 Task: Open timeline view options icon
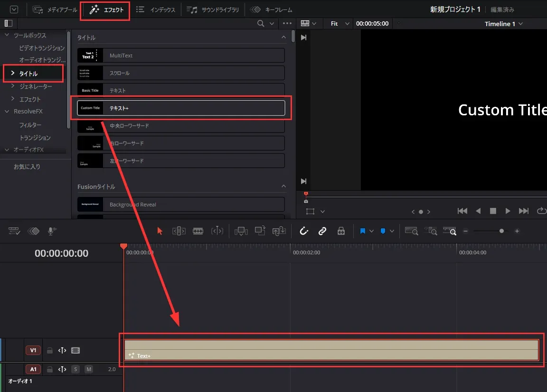click(x=14, y=231)
